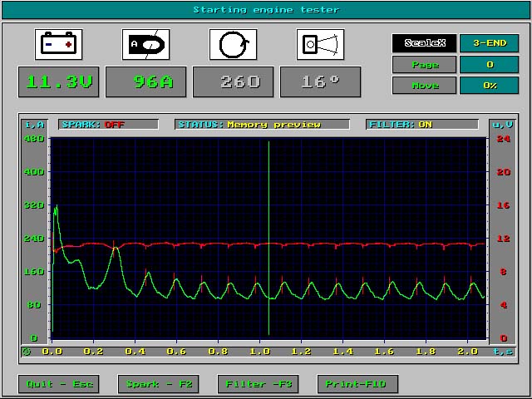Click the timing strobe light icon
532x399 pixels.
pyautogui.click(x=320, y=44)
